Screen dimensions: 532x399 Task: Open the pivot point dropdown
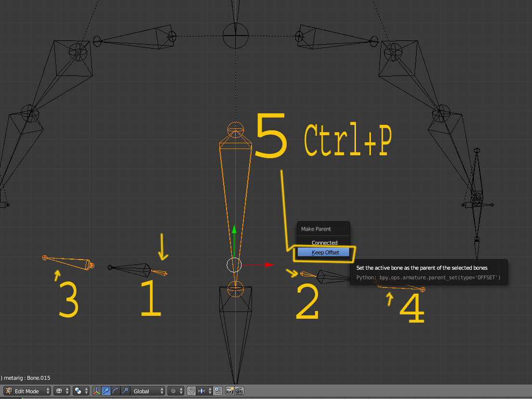point(81,391)
